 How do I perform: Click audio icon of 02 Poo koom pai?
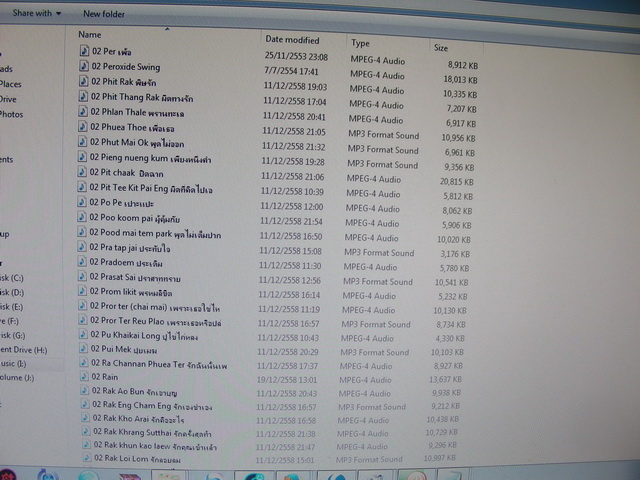tap(82, 217)
